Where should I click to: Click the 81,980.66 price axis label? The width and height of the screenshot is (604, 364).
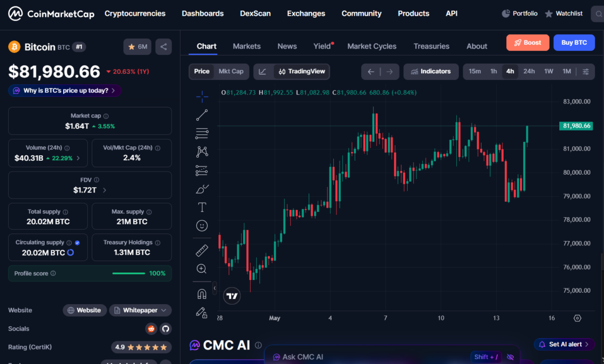coord(576,126)
